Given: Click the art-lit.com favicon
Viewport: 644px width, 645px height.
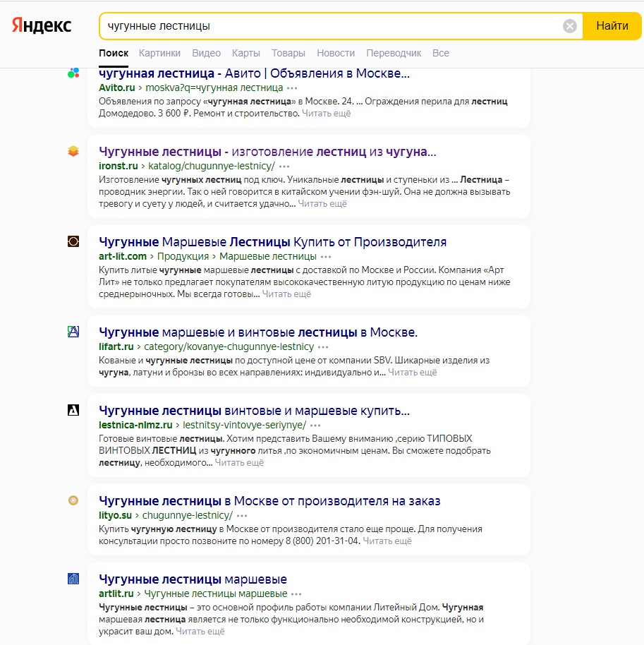Looking at the screenshot, I should click(x=73, y=241).
